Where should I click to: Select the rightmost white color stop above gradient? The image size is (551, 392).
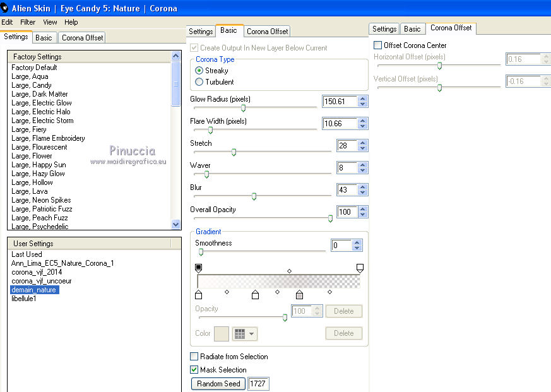click(360, 268)
